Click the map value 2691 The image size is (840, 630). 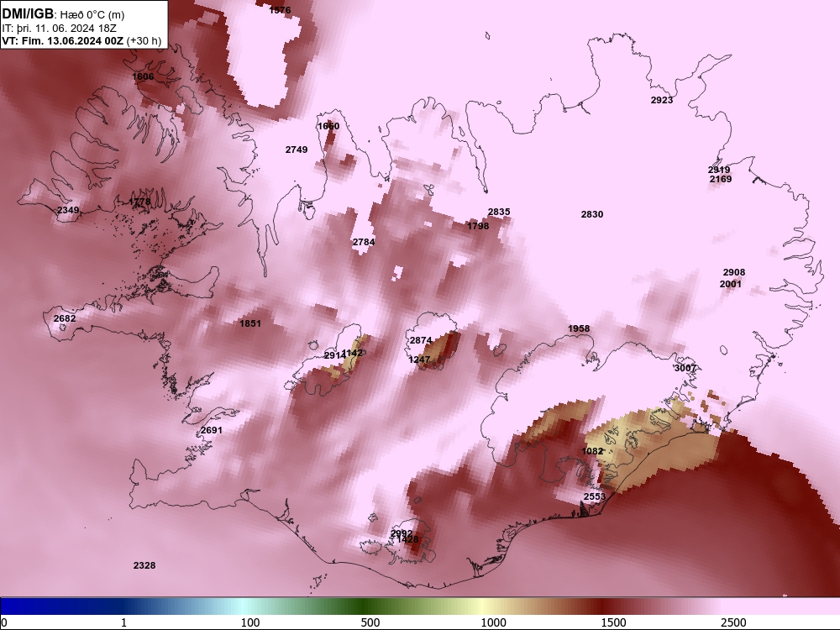(x=212, y=430)
